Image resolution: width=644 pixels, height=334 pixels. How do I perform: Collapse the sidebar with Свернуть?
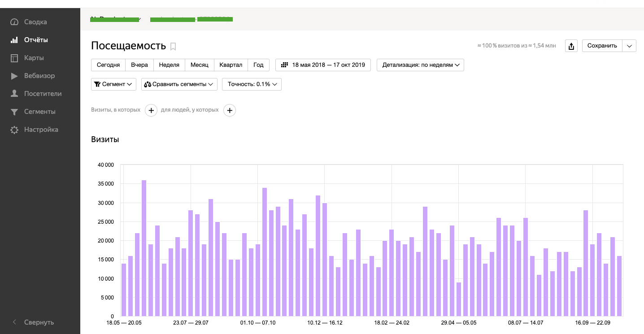33,322
